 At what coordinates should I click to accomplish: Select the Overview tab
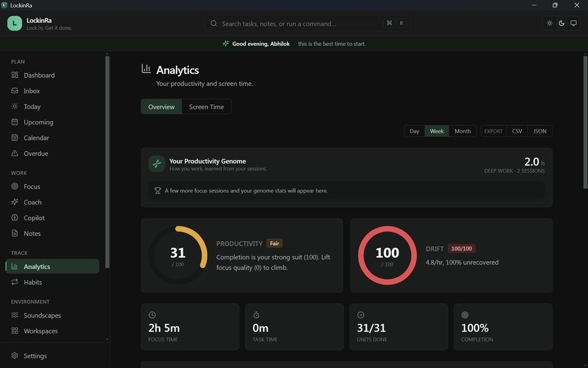click(x=161, y=107)
